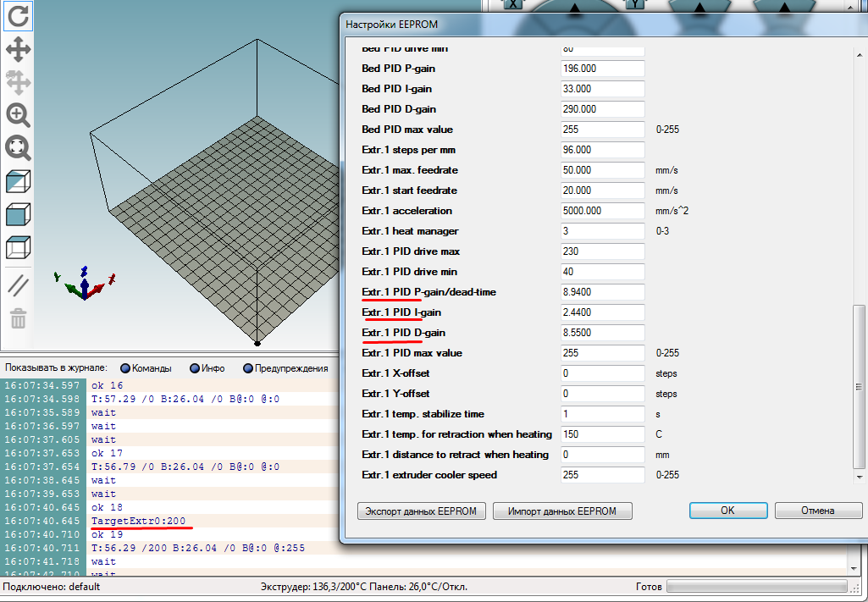Click the Extr.1 PID P-gain/dead-time field
This screenshot has height=602, width=868.
click(x=603, y=292)
